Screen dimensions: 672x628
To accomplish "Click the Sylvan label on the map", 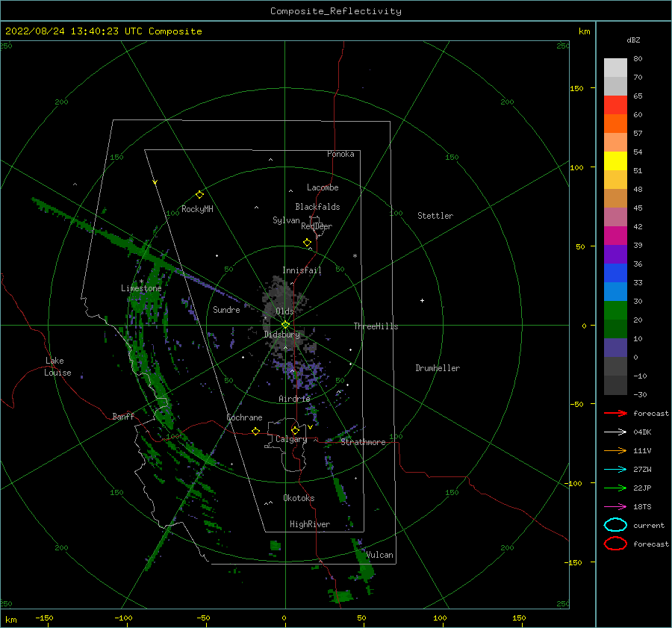I will [286, 220].
